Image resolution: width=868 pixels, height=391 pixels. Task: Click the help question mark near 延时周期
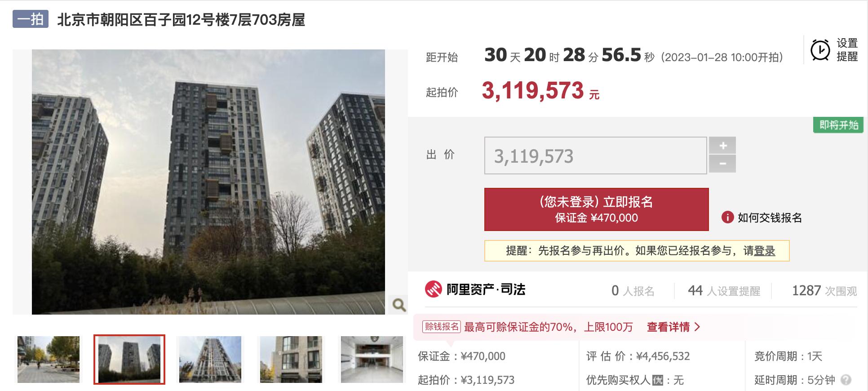[x=846, y=380]
